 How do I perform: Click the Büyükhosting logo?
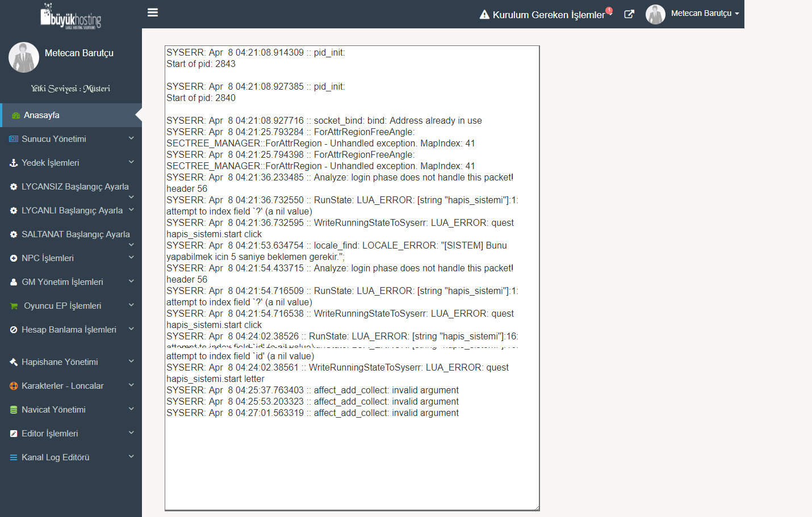tap(71, 16)
